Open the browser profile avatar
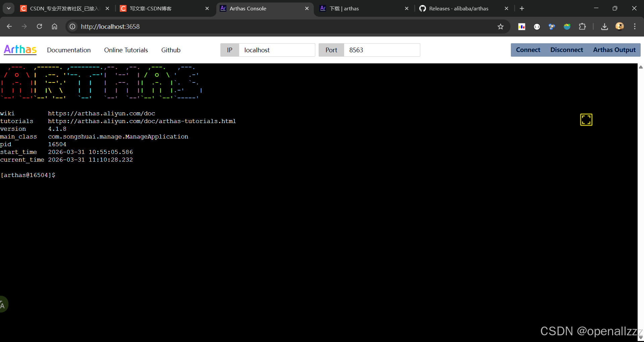 [x=620, y=26]
